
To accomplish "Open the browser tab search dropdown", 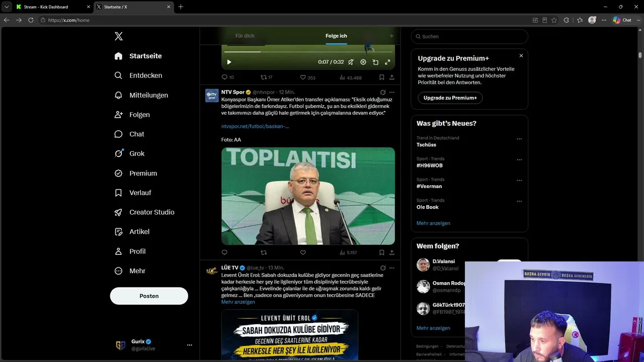I will pyautogui.click(x=7, y=7).
